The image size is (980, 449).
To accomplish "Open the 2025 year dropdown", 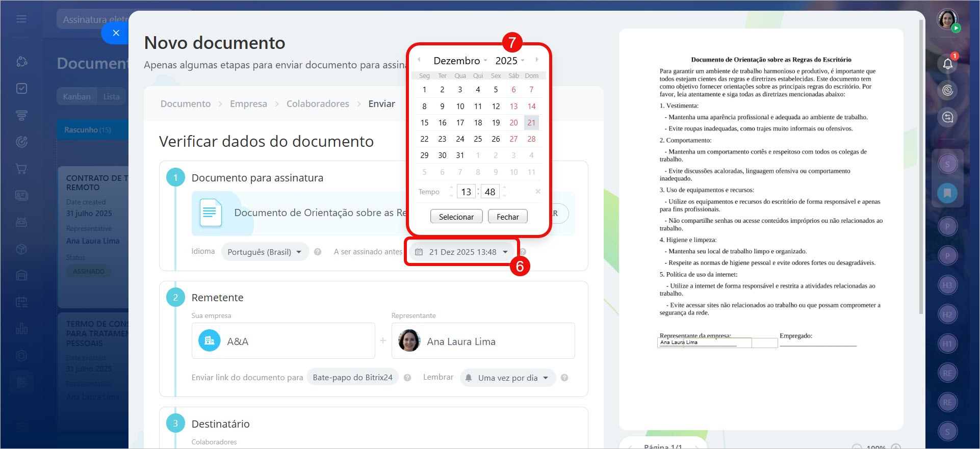I will pos(509,61).
